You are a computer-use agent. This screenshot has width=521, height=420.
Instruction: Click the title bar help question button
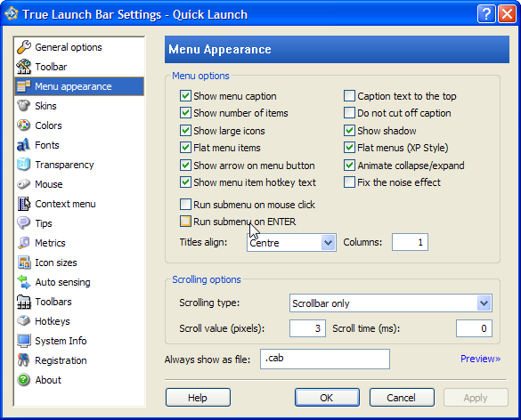point(486,14)
